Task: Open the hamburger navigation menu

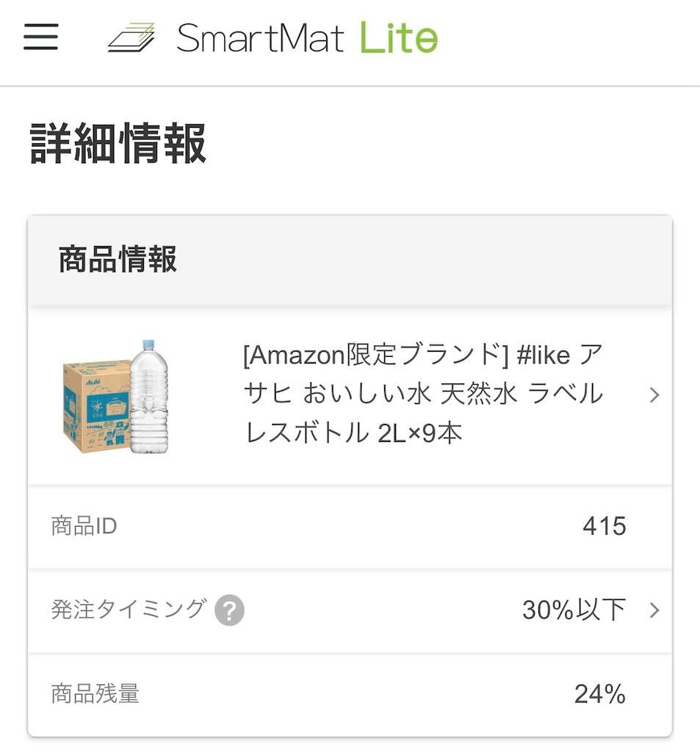Action: [x=40, y=37]
